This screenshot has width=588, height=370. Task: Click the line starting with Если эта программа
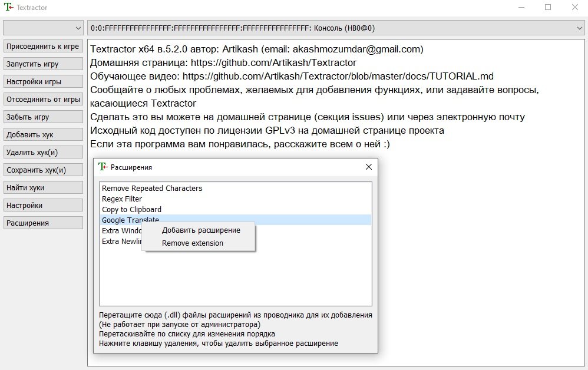240,144
